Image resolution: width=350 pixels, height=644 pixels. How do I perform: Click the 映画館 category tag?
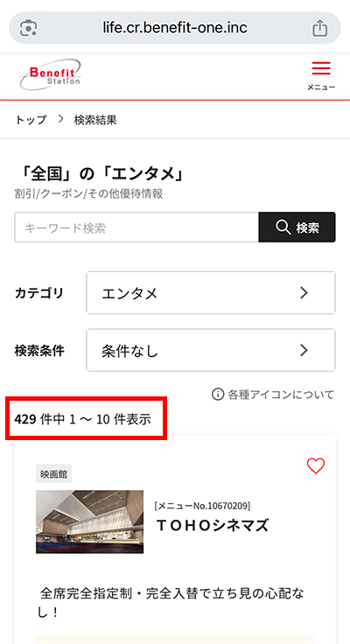pos(54,474)
